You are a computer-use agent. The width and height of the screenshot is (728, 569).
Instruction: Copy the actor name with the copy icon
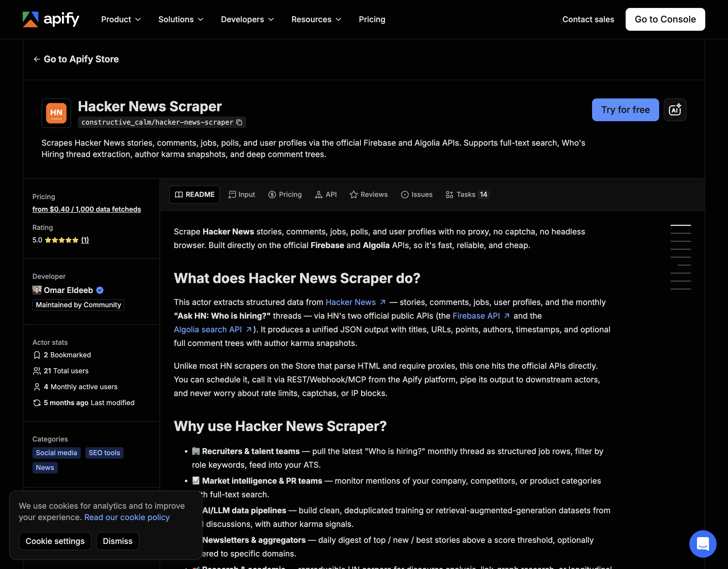pos(239,122)
